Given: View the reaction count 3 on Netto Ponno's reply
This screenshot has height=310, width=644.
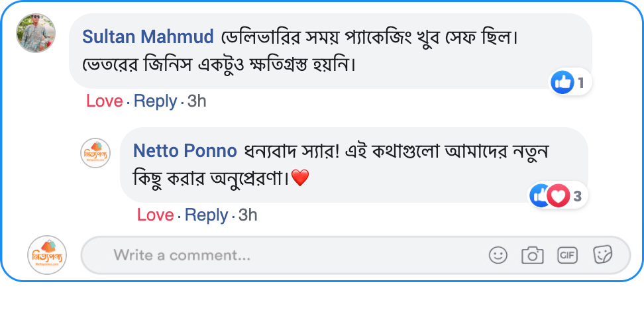Looking at the screenshot, I should [577, 196].
